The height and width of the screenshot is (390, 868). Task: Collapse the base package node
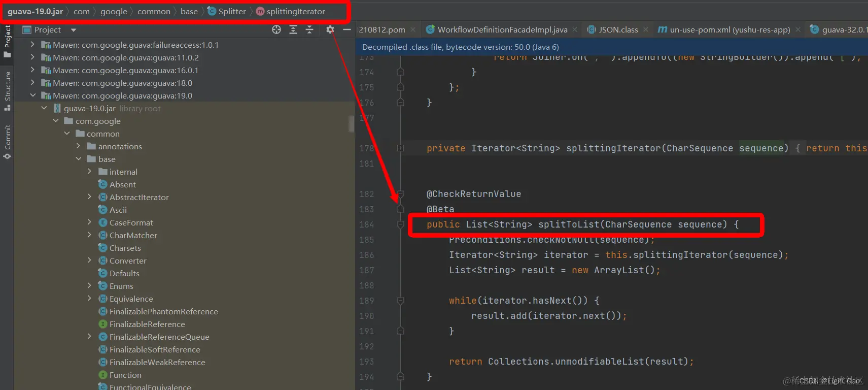pyautogui.click(x=78, y=159)
